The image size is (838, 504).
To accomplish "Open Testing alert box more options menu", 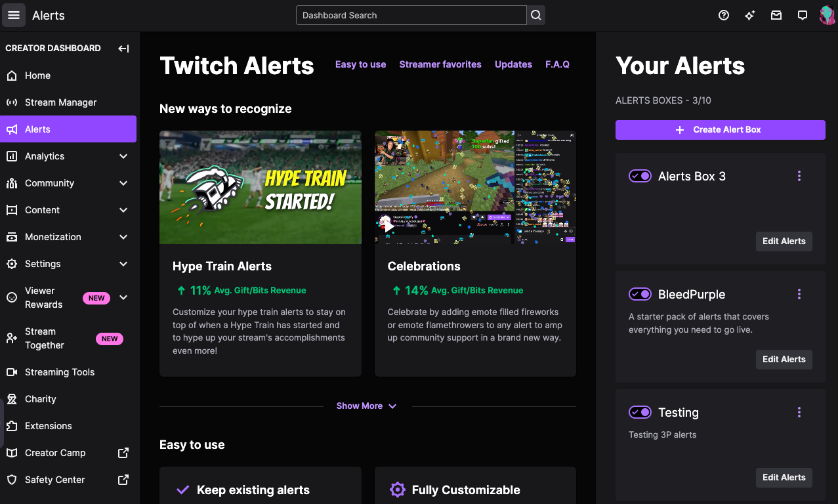I will [x=799, y=412].
